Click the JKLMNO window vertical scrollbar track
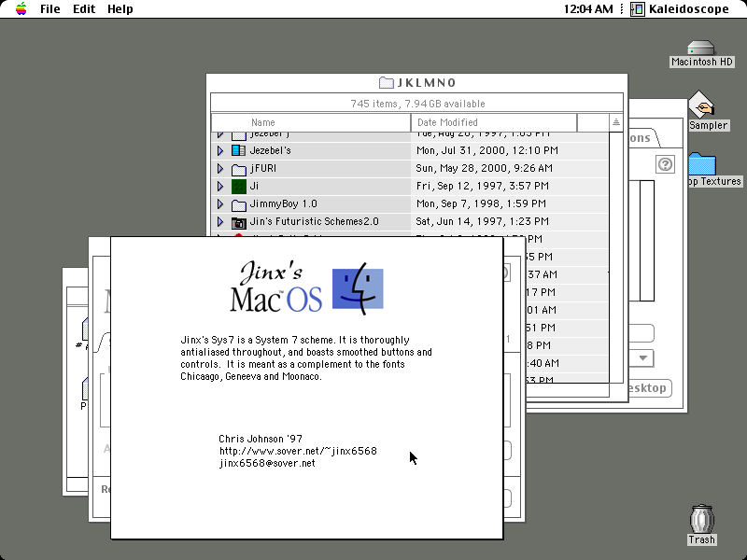This screenshot has width=747, height=560. [x=615, y=258]
